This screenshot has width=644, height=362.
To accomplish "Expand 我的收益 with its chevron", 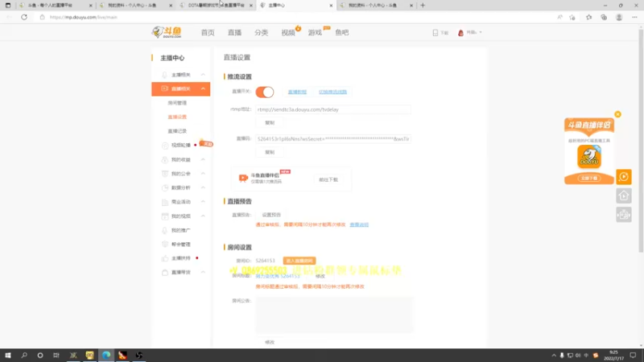I will (x=203, y=159).
